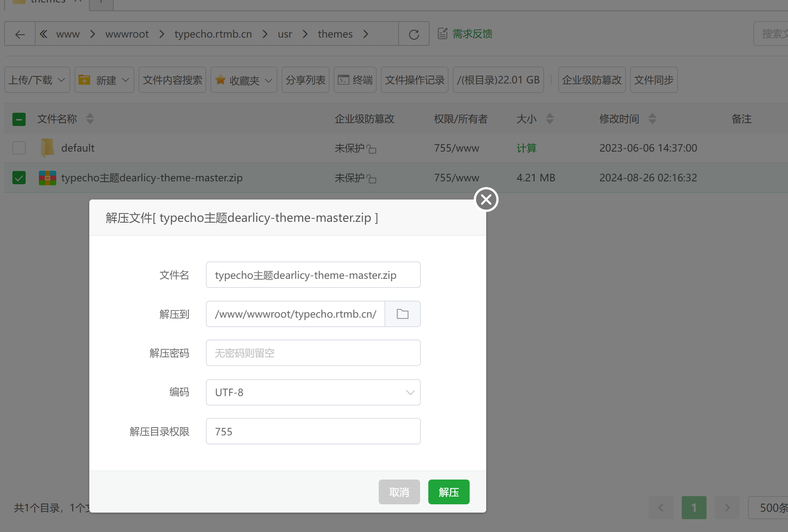The width and height of the screenshot is (788, 532).
Task: Sort files by size arrows
Action: 549,119
